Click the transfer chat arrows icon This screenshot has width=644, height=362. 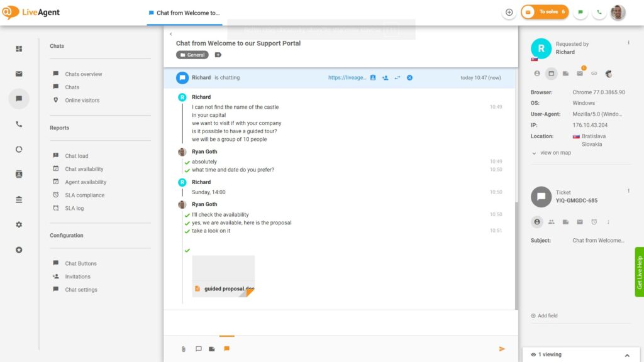point(397,78)
